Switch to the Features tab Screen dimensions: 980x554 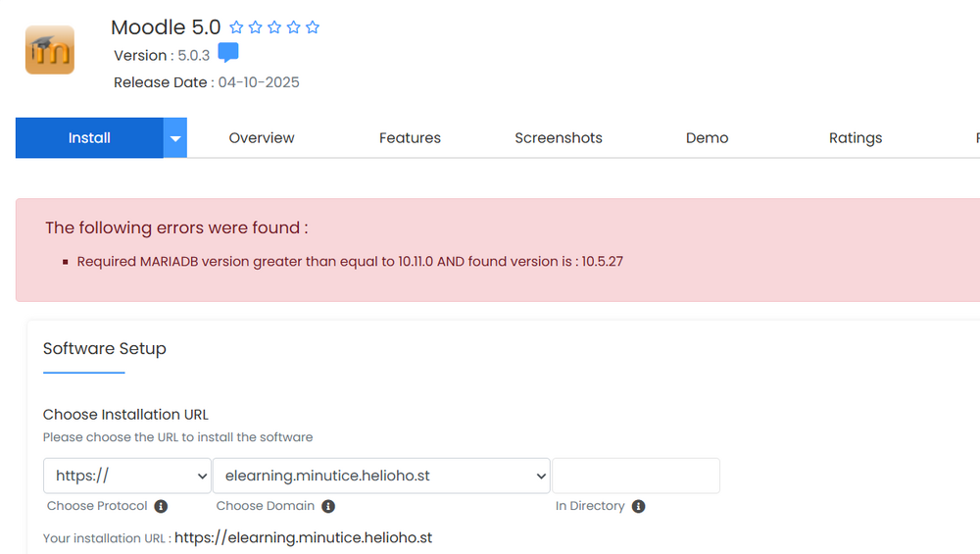tap(410, 138)
